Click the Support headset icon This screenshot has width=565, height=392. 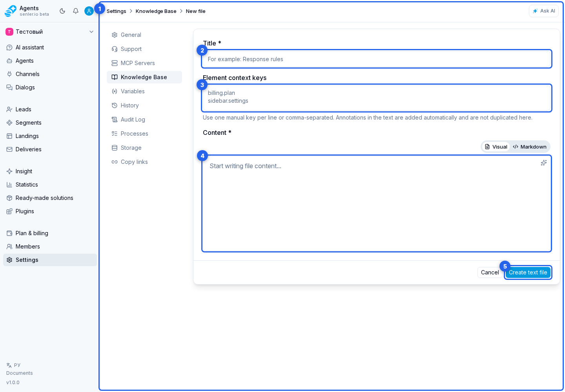(x=115, y=49)
